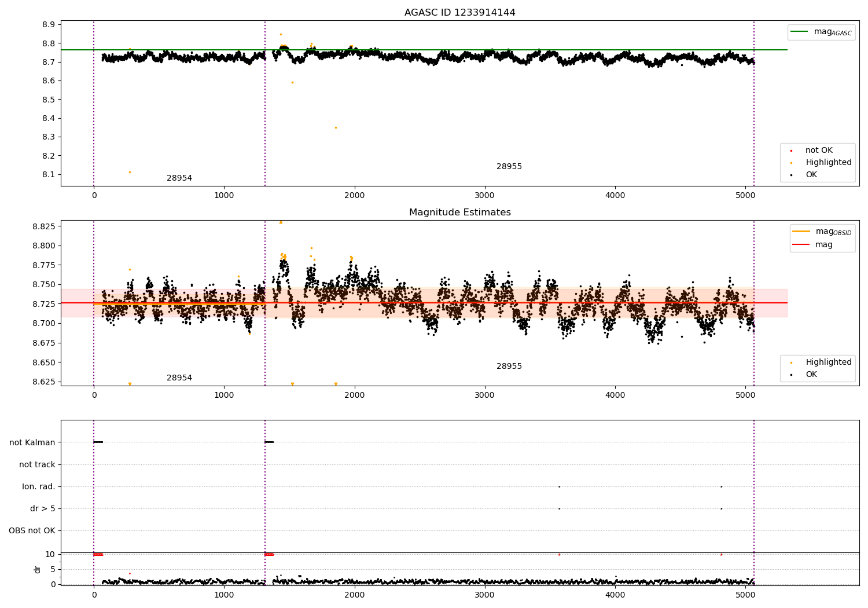Click x-axis tick '4000' under bottom plot
Screen dimensions: 868x608
pos(615,595)
